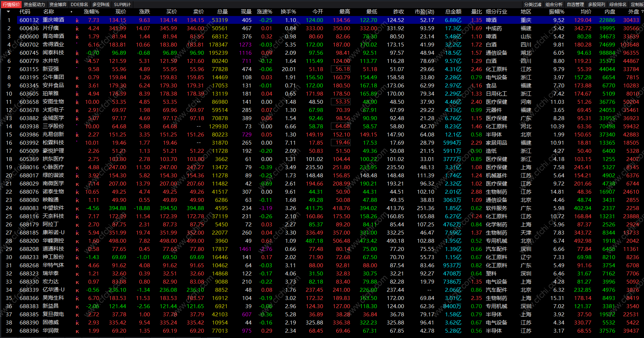Screen dimensions: 644x338
Task: Switch to the 资金驱动力 tab
Action: pyautogui.click(x=34, y=4)
